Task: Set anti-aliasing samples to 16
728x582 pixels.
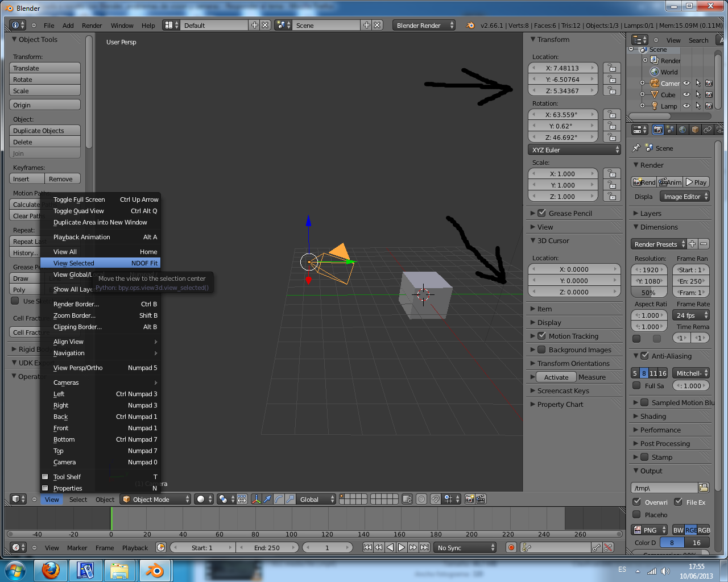Action: [663, 373]
